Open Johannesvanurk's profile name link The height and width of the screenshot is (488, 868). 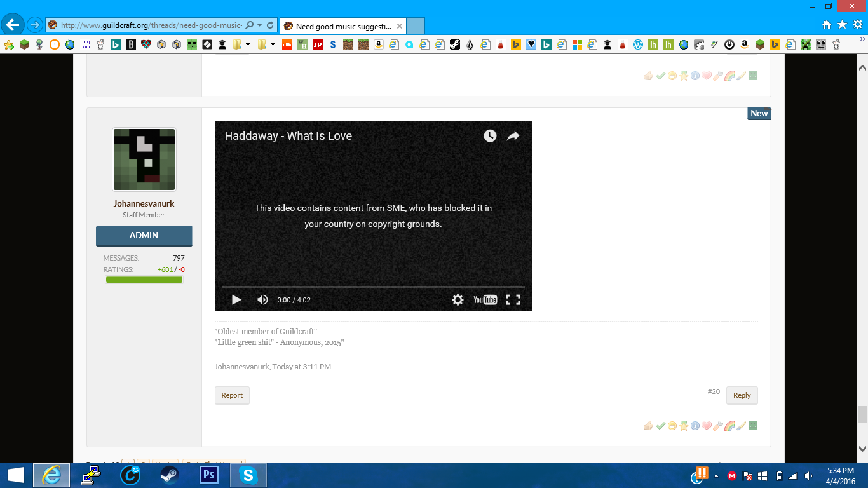click(144, 204)
